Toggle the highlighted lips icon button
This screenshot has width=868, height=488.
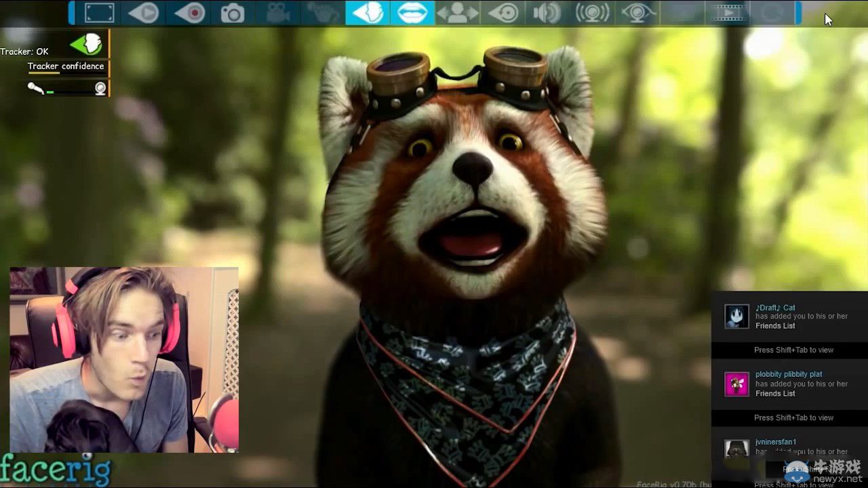point(412,13)
